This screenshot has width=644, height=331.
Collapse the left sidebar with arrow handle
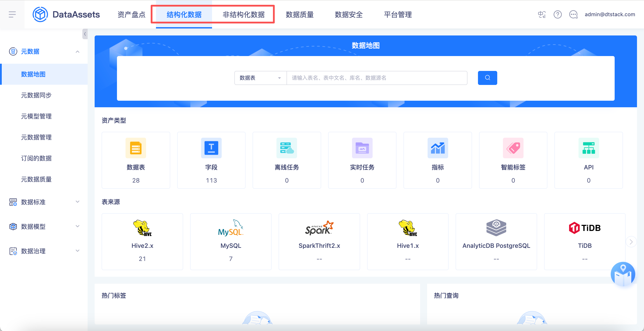click(x=85, y=34)
